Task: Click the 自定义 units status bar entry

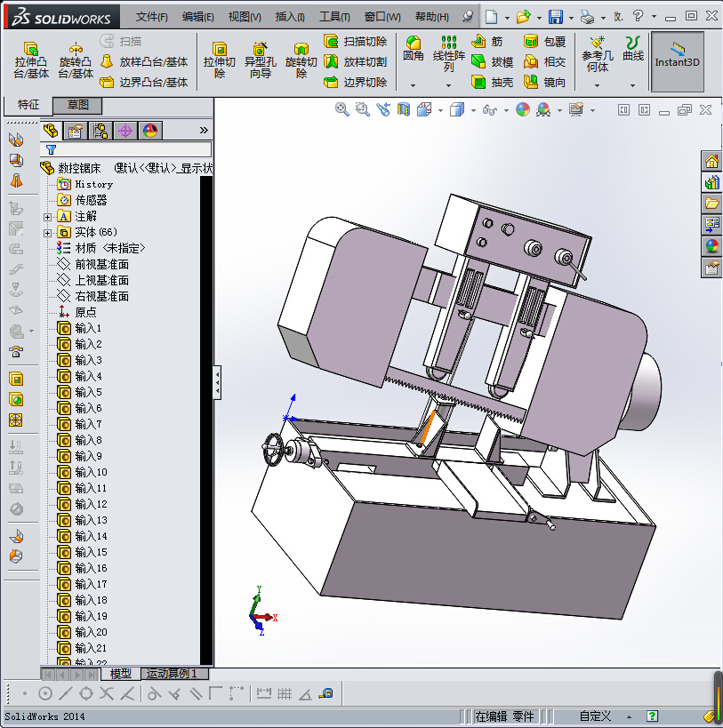Action: pos(595,716)
